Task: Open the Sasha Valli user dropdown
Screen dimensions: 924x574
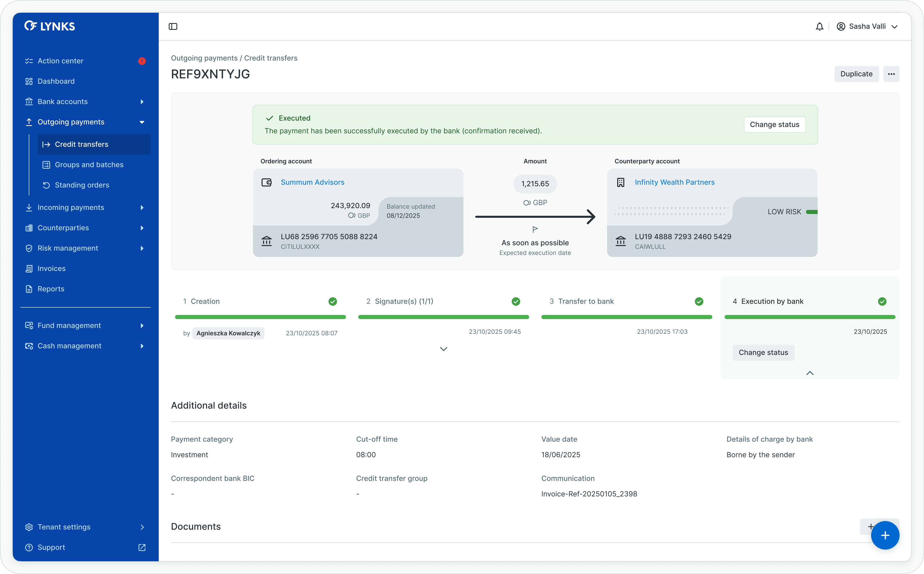Action: tap(867, 26)
